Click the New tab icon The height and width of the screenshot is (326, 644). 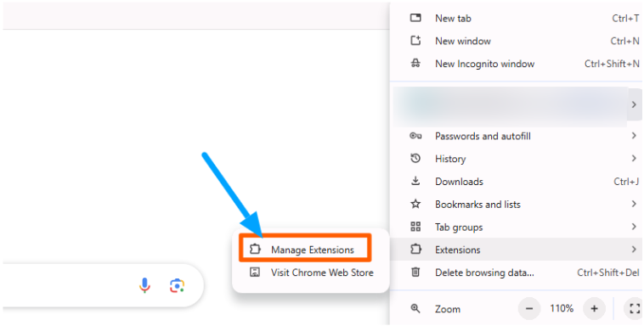coord(415,18)
